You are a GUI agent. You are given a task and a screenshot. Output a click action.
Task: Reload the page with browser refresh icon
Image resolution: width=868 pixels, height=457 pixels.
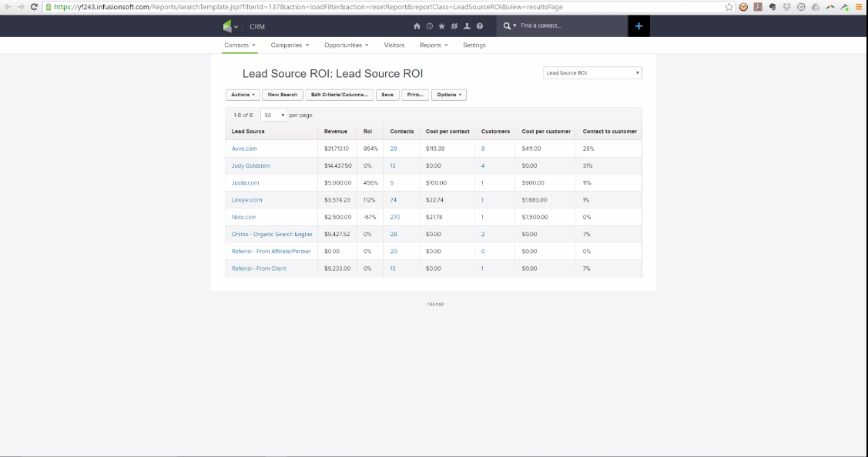tap(34, 7)
